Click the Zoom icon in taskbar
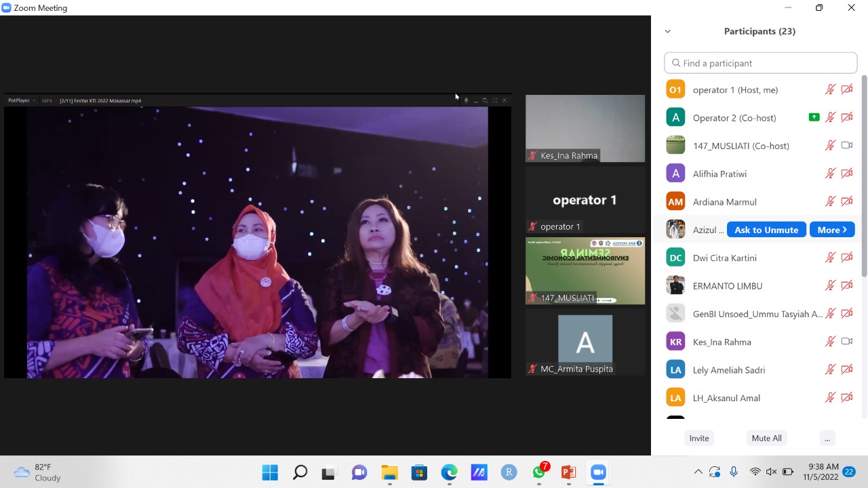The width and height of the screenshot is (868, 488). tap(598, 472)
